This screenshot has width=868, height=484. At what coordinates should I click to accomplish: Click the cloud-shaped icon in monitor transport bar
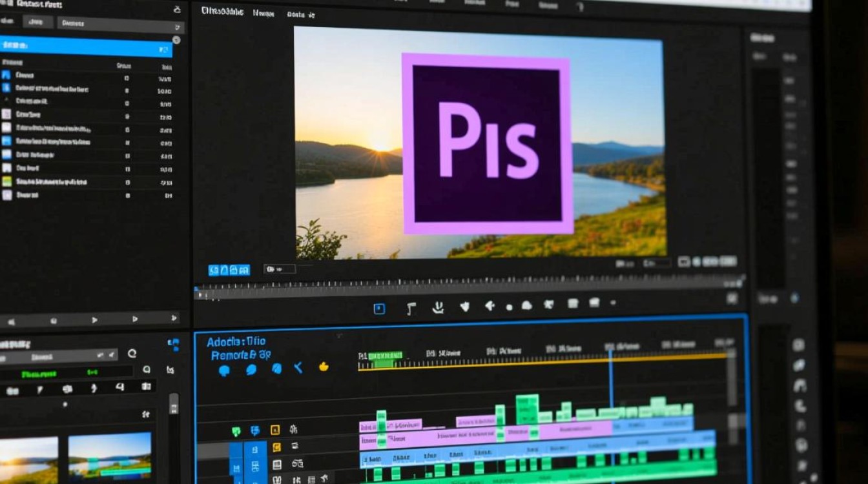tap(526, 305)
